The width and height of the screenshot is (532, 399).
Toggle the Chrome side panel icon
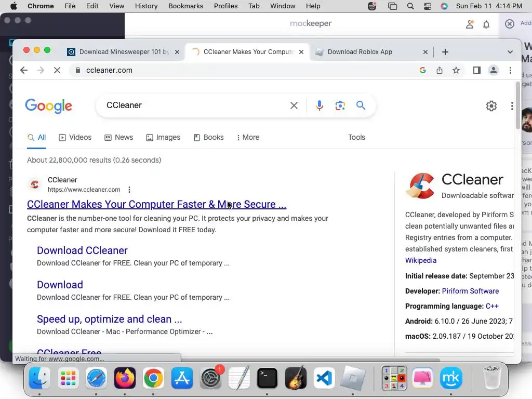pyautogui.click(x=477, y=70)
